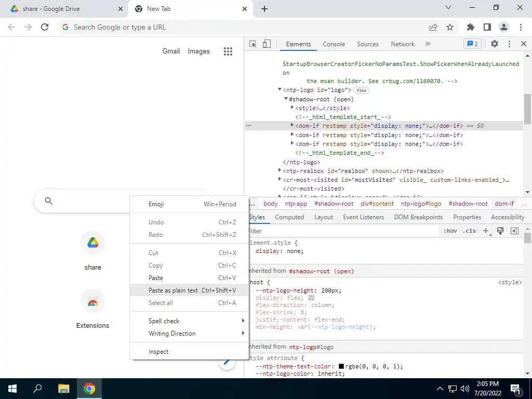Viewport: 532px width, 399px height.
Task: Open the Spell check submenu
Action: click(x=189, y=321)
